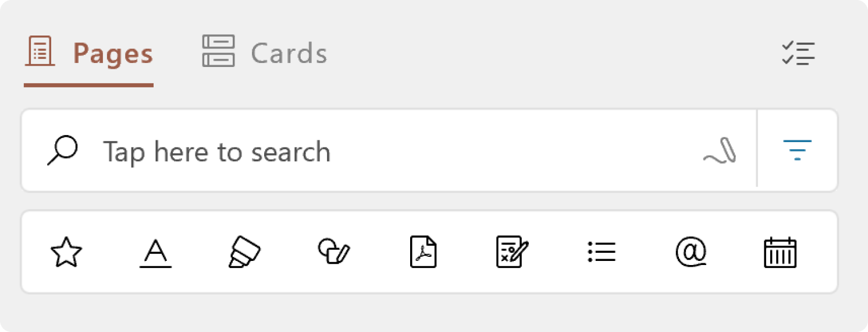868x332 pixels.
Task: Filter by typed text using underlined A icon
Action: coord(155,253)
